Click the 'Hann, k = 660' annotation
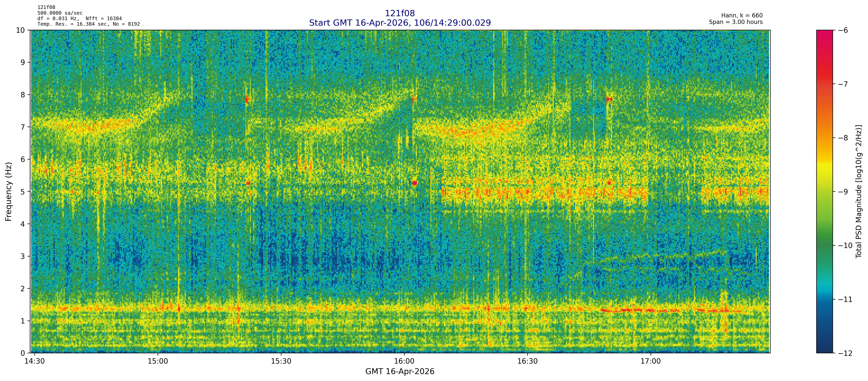This screenshot has height=381, width=868. [742, 16]
